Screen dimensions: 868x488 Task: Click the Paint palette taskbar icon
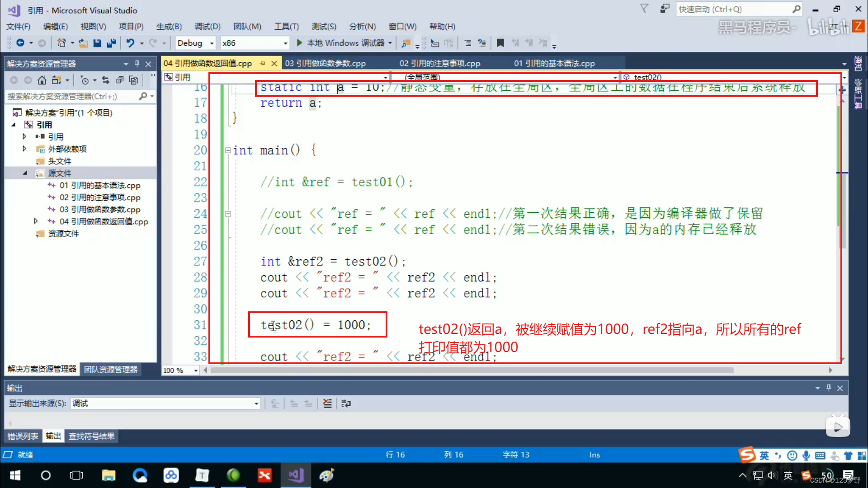coord(326,475)
